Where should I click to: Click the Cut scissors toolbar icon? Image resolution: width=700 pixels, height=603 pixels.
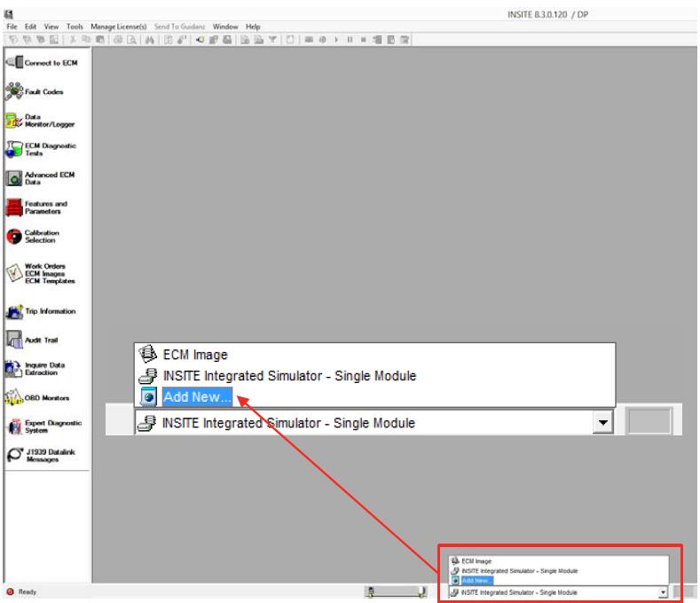tap(73, 40)
